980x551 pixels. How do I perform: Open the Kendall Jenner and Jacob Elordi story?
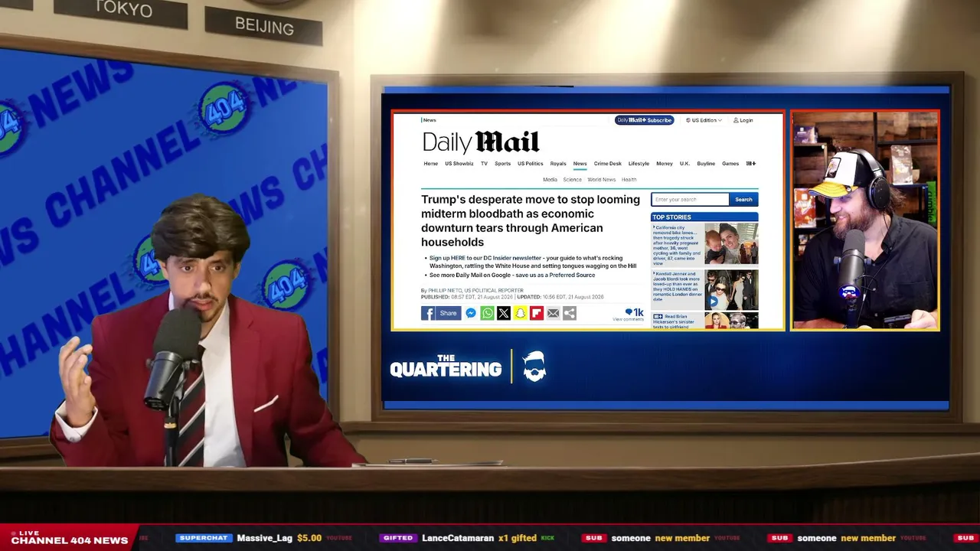click(x=677, y=286)
